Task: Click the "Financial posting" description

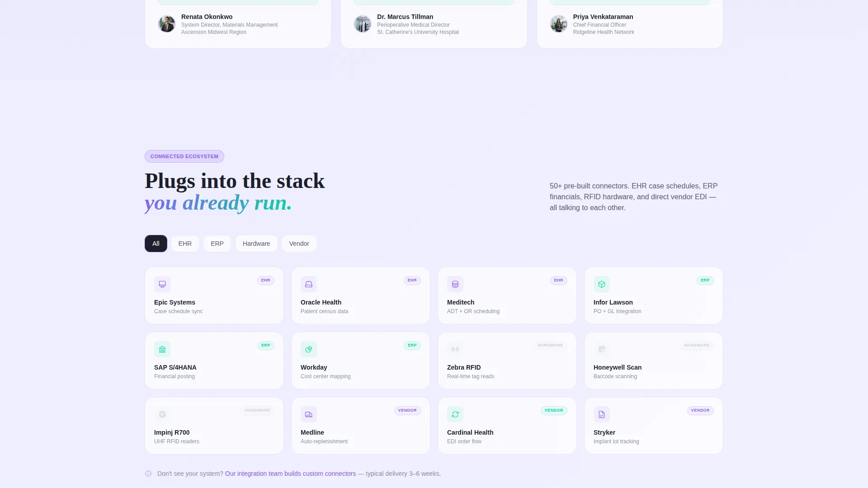Action: click(x=175, y=376)
